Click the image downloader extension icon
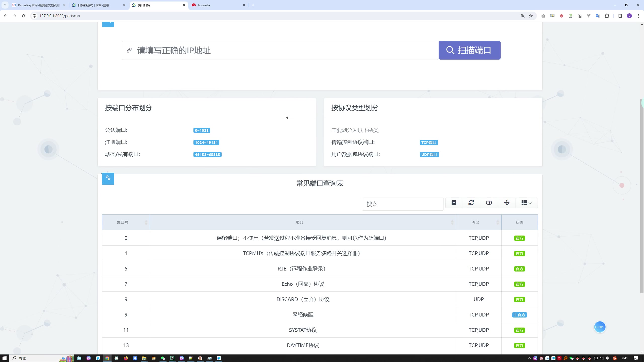 click(x=552, y=16)
